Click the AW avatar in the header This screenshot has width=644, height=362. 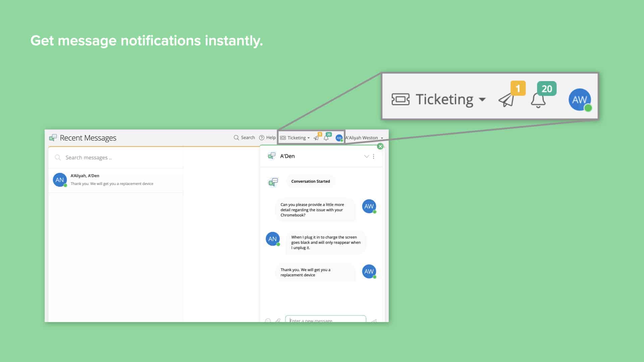(339, 137)
